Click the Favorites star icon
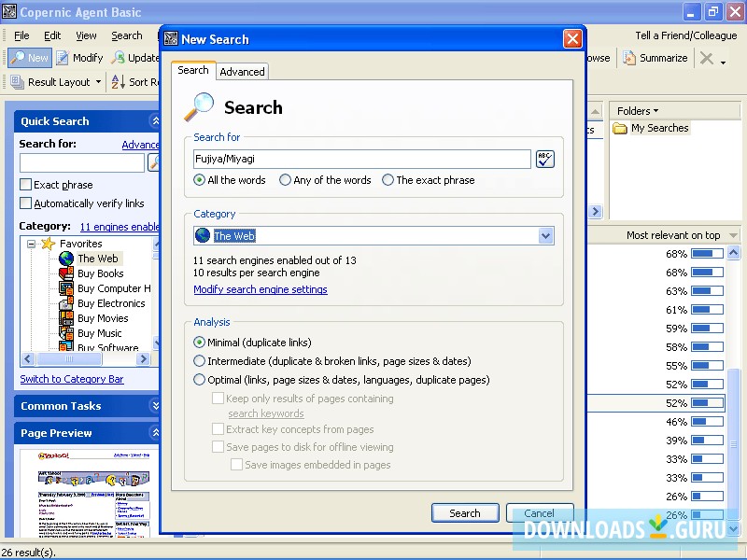747x560 pixels. point(49,244)
